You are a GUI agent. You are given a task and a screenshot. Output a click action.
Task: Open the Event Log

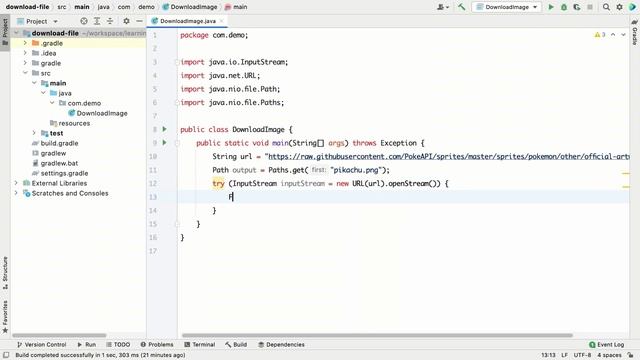[607, 344]
